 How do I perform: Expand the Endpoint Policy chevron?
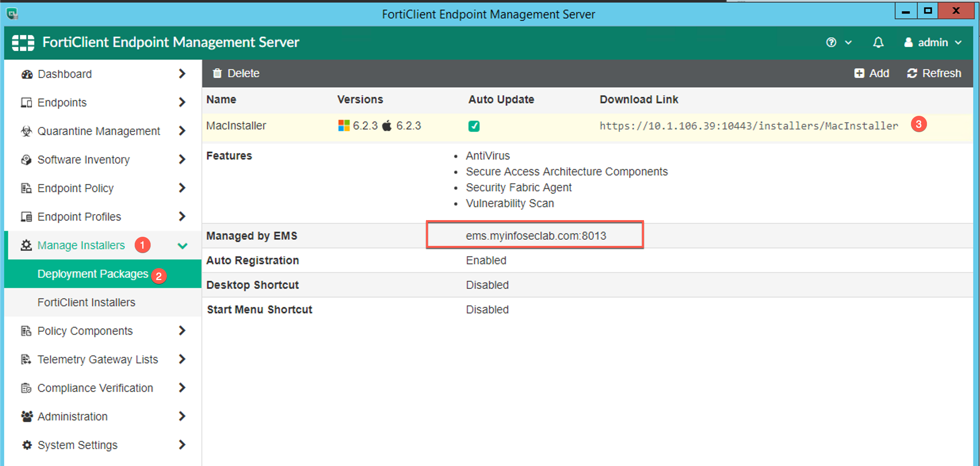click(182, 188)
